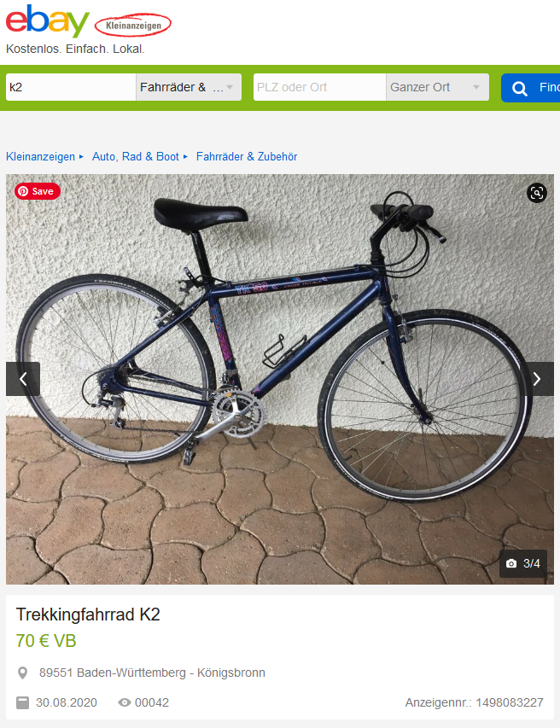Image resolution: width=560 pixels, height=728 pixels.
Task: Open image zoom magnifier icon
Action: (536, 193)
